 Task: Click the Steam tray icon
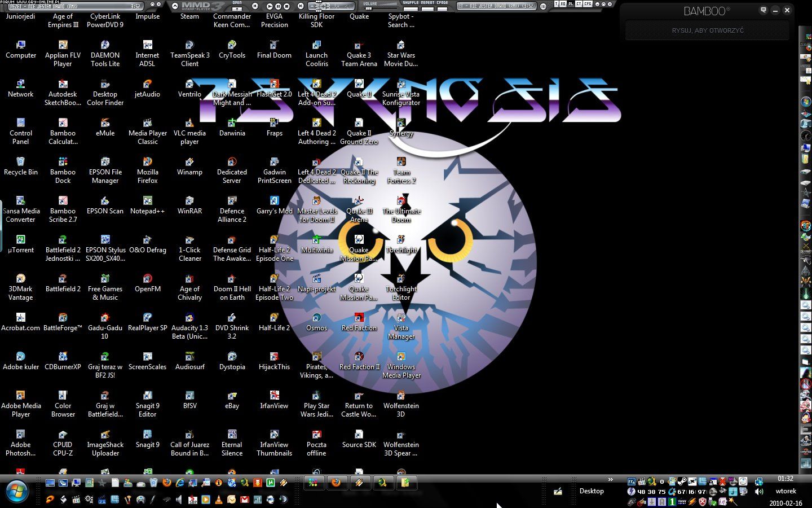[682, 481]
